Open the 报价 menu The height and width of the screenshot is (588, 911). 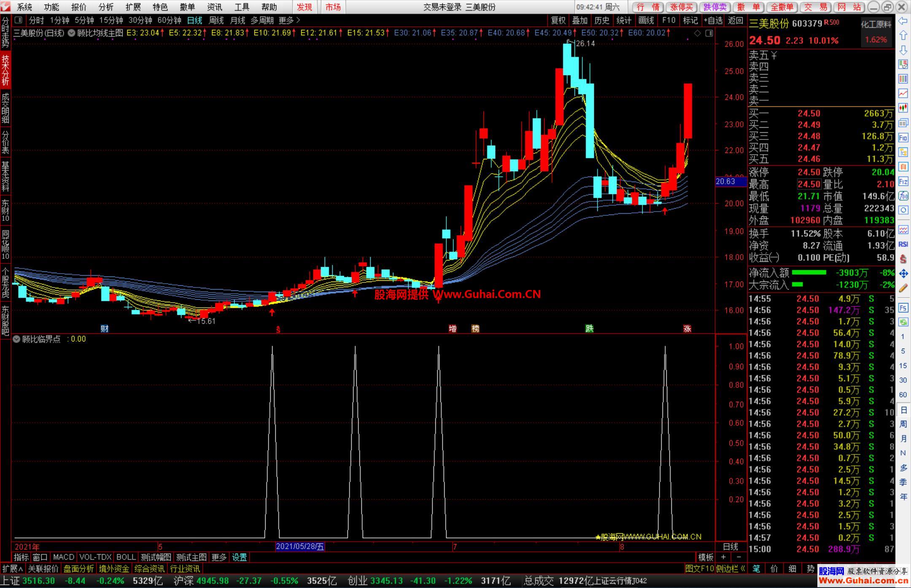click(x=78, y=7)
